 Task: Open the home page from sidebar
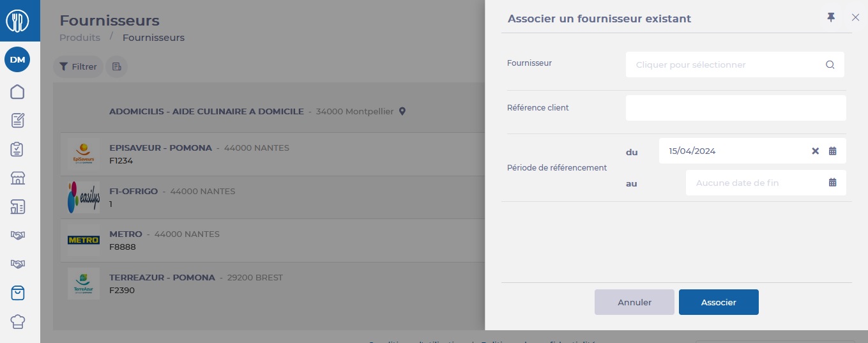(x=18, y=92)
